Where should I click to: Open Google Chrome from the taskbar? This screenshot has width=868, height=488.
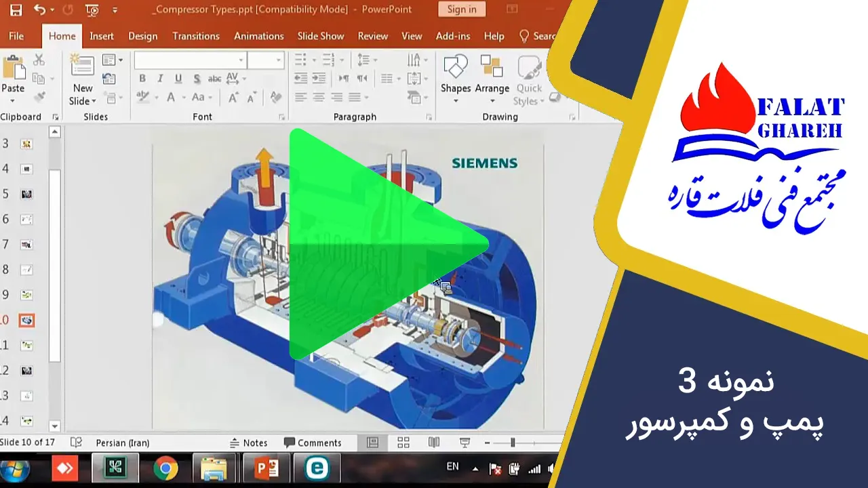pyautogui.click(x=165, y=469)
